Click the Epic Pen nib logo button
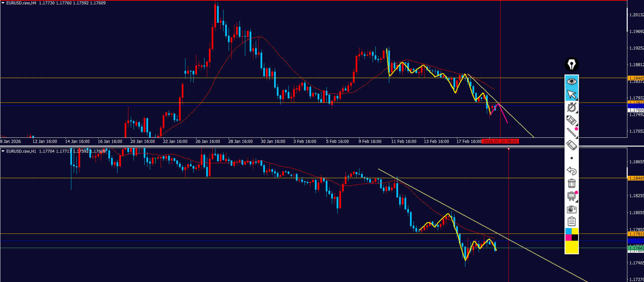 click(x=571, y=64)
